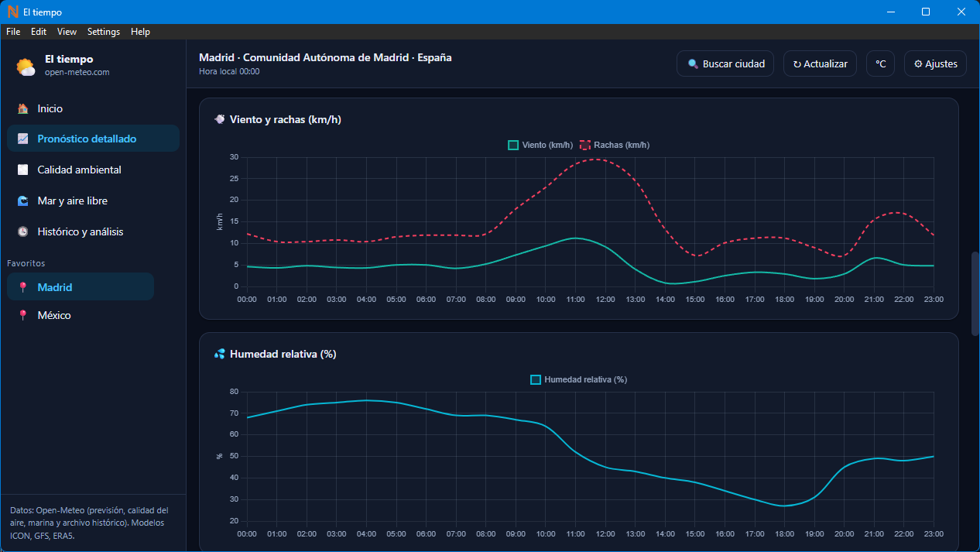Click the droplet icon in Humedad relativa header

tap(220, 354)
